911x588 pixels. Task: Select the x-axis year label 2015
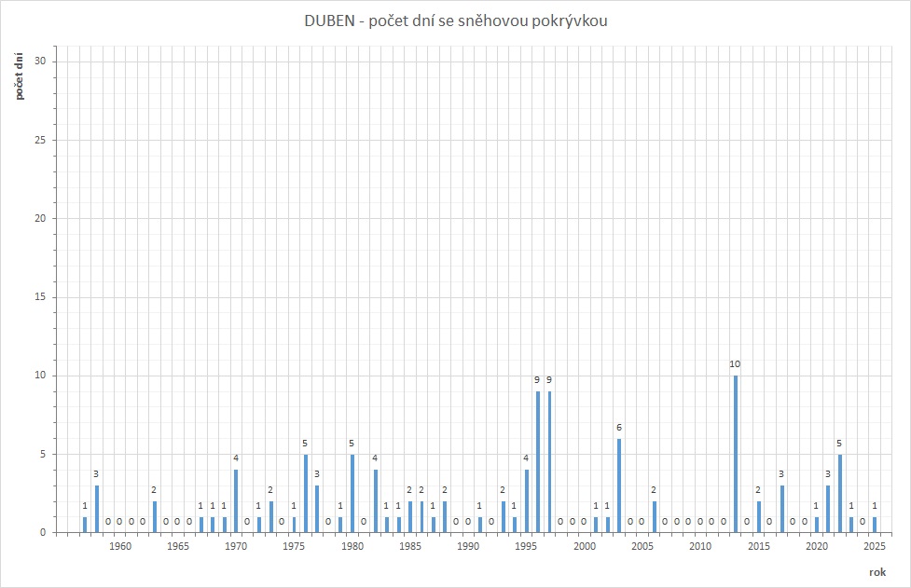[x=758, y=546]
